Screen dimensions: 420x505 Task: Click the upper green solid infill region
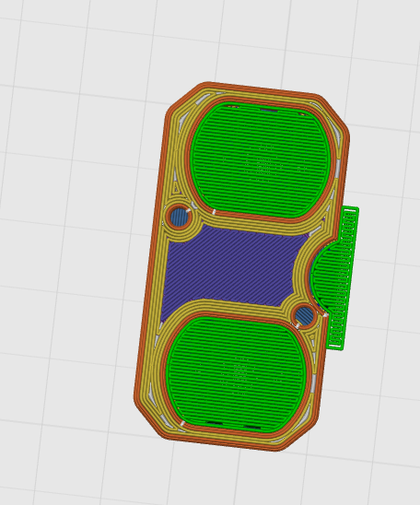[261, 159]
